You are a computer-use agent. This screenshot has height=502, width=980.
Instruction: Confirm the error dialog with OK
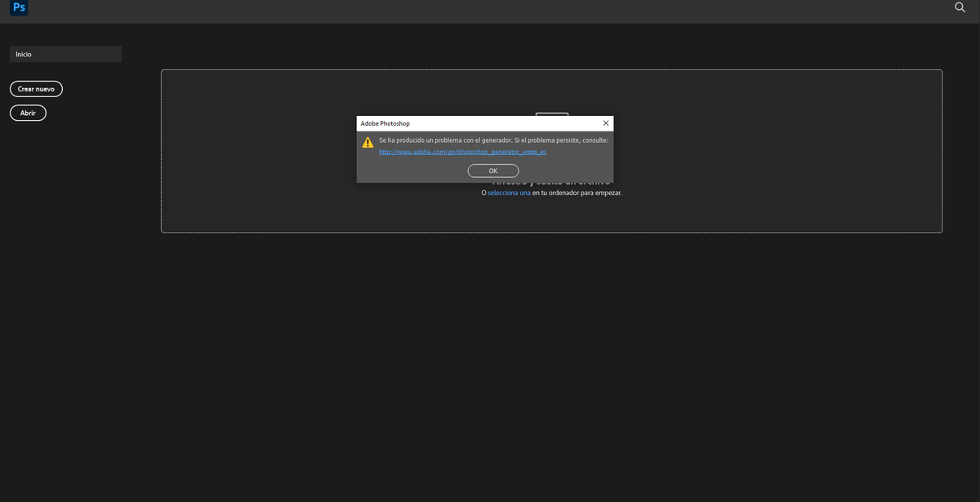[x=493, y=171]
